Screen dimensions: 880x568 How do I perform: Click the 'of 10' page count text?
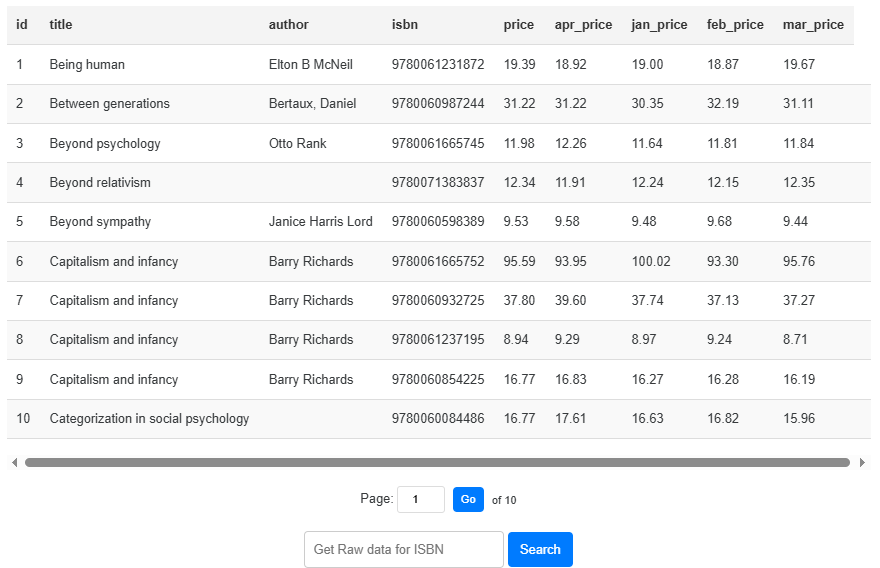[504, 500]
